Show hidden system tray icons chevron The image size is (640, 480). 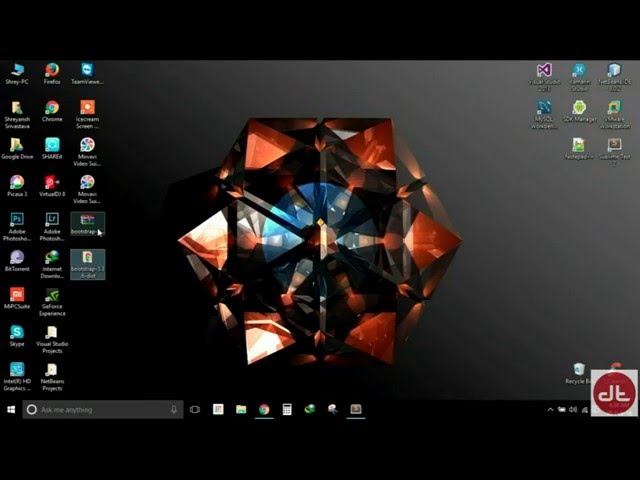pos(550,409)
